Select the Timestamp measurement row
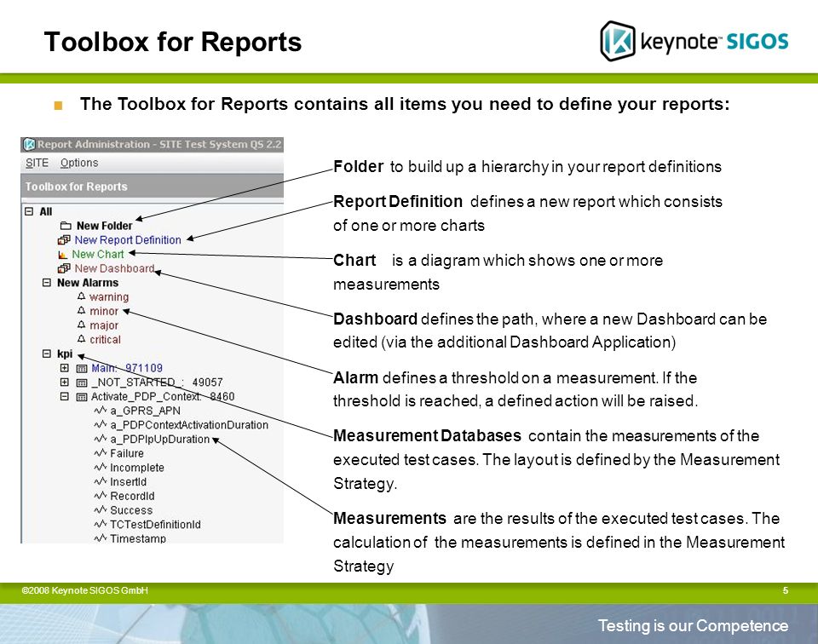 (138, 538)
